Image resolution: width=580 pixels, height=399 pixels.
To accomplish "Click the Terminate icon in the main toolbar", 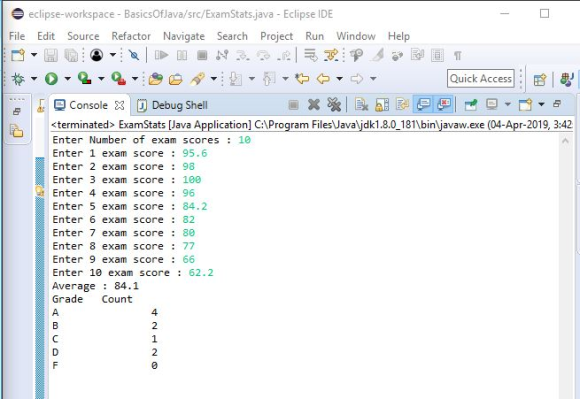I will (202, 55).
